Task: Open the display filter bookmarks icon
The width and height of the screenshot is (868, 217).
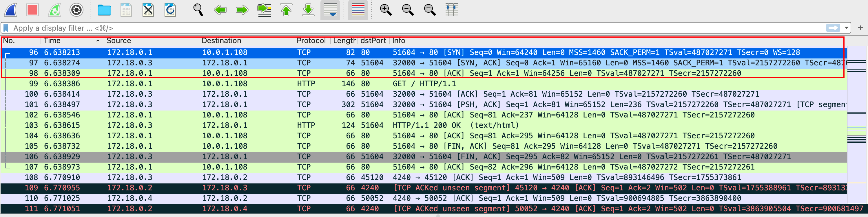Action: [x=6, y=28]
